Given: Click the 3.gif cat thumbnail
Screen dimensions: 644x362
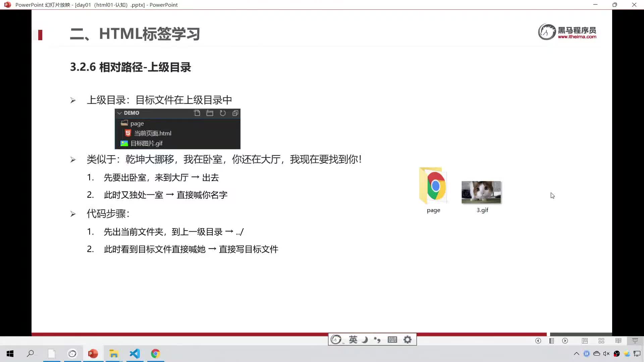Looking at the screenshot, I should point(481,192).
